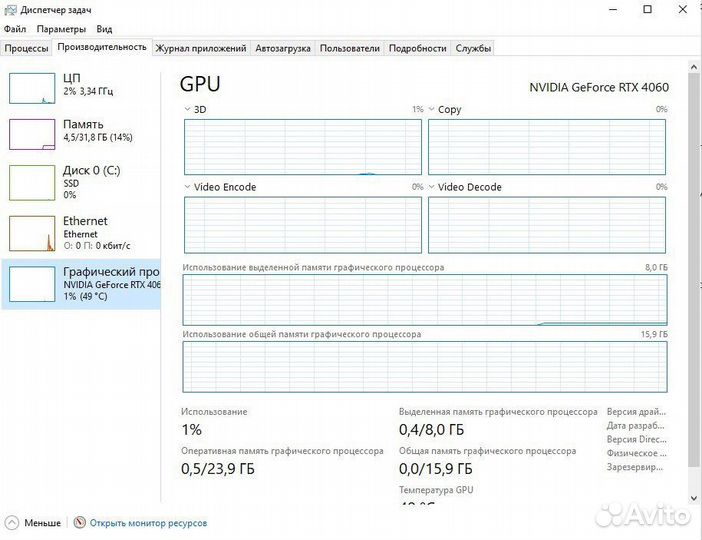The image size is (702, 540).
Task: Click the Версия Direc... label
Action: point(636,439)
